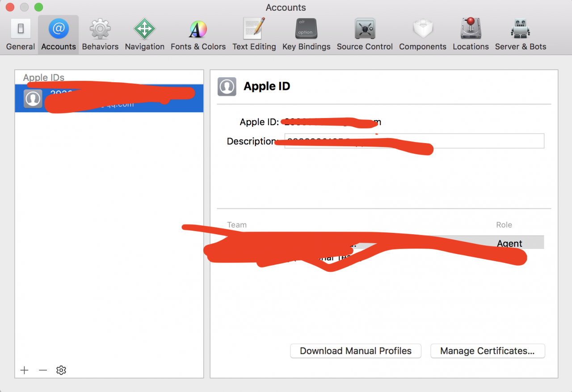
Task: Open the Server & Bots pane
Action: click(x=521, y=35)
